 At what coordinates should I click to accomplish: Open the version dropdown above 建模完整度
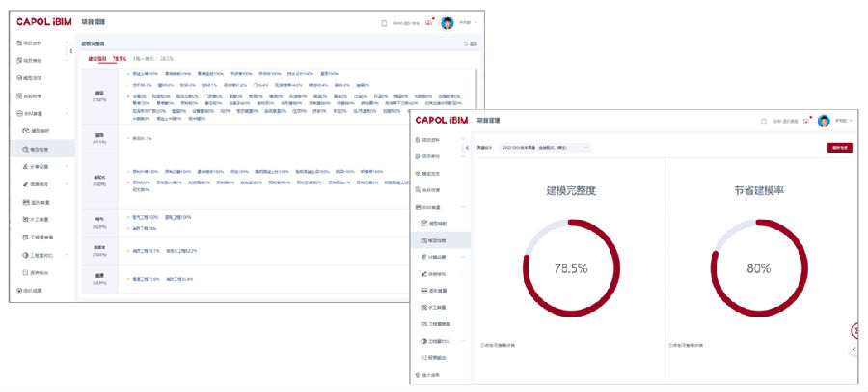coord(543,148)
